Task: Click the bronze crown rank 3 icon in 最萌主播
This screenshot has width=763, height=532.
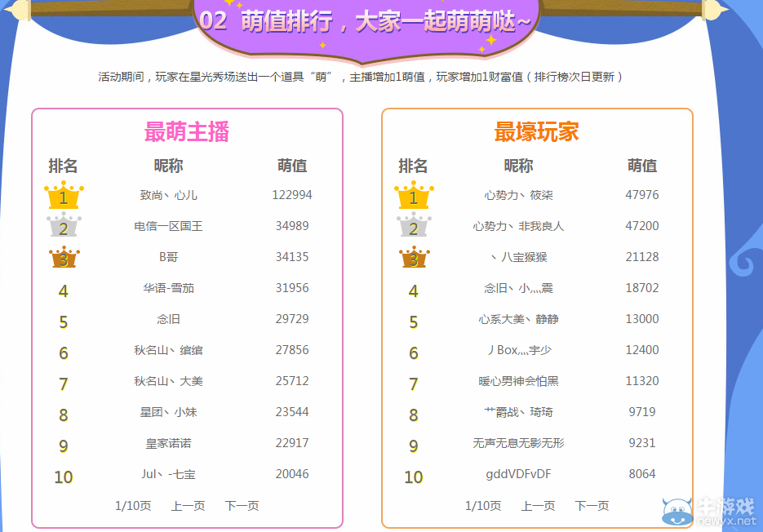Action: coord(64,257)
